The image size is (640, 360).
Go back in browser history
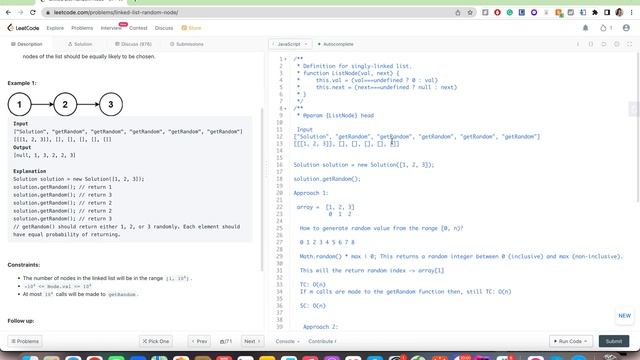tap(9, 13)
